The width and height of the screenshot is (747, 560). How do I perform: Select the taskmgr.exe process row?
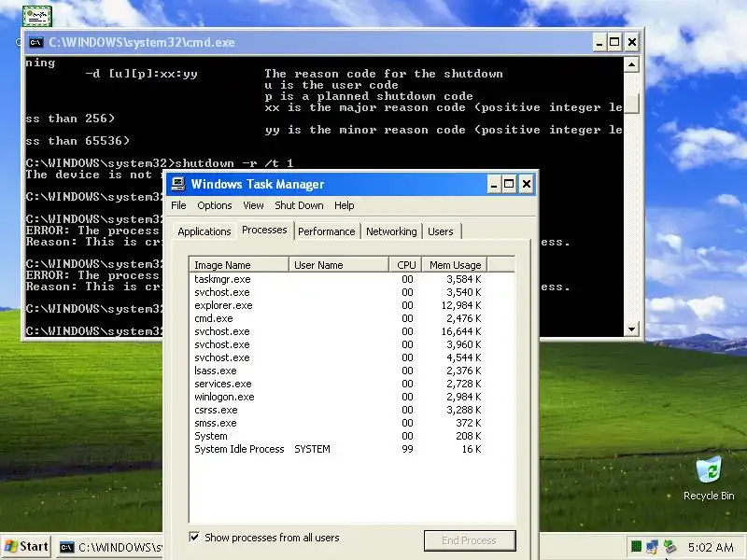coord(338,279)
